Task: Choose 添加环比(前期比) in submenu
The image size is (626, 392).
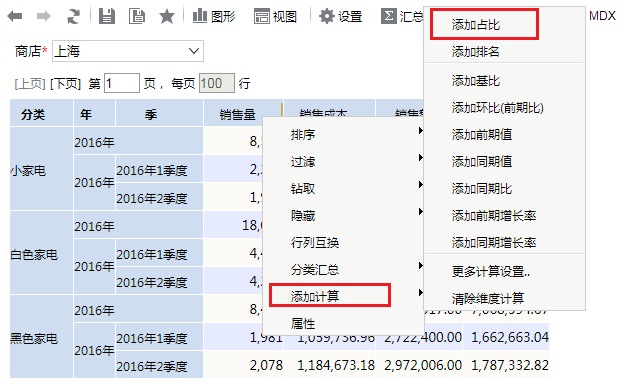Action: [x=504, y=108]
